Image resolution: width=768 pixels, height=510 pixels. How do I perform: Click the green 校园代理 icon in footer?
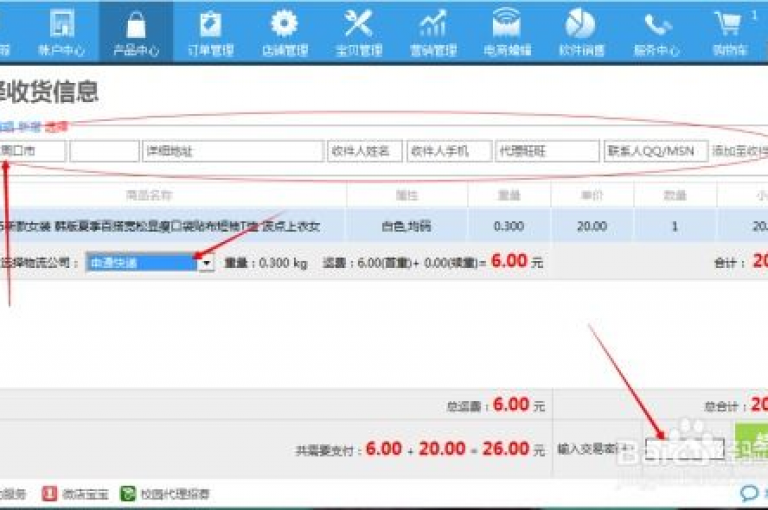[128, 493]
